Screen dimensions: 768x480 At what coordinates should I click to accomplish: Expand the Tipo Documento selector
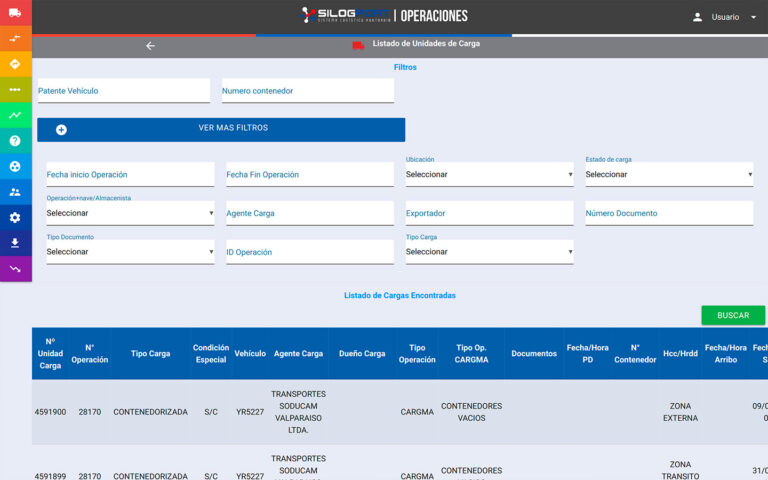130,252
